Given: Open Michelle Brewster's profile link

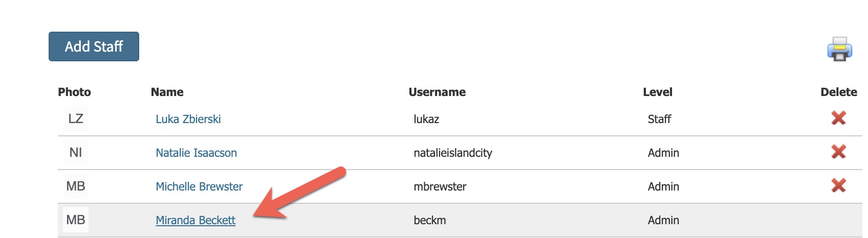Looking at the screenshot, I should pyautogui.click(x=199, y=186).
